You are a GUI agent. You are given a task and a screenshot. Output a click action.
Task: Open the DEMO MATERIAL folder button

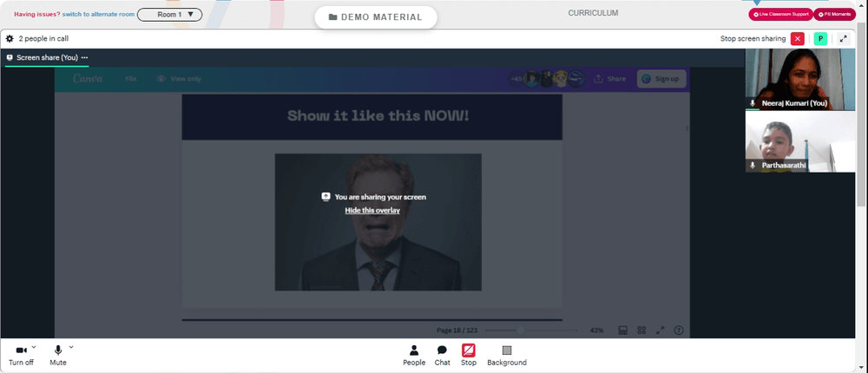(x=376, y=17)
